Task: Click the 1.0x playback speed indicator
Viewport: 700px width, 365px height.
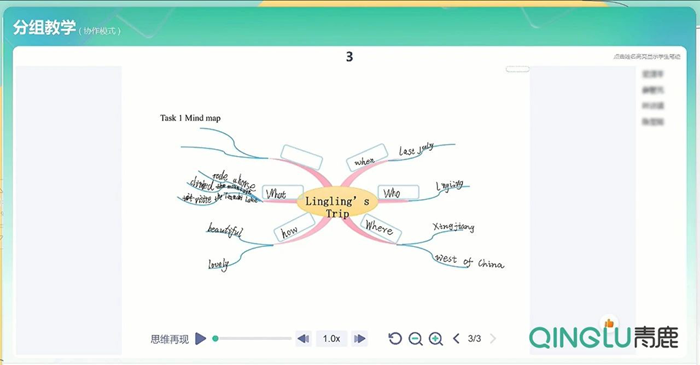Action: coord(332,339)
